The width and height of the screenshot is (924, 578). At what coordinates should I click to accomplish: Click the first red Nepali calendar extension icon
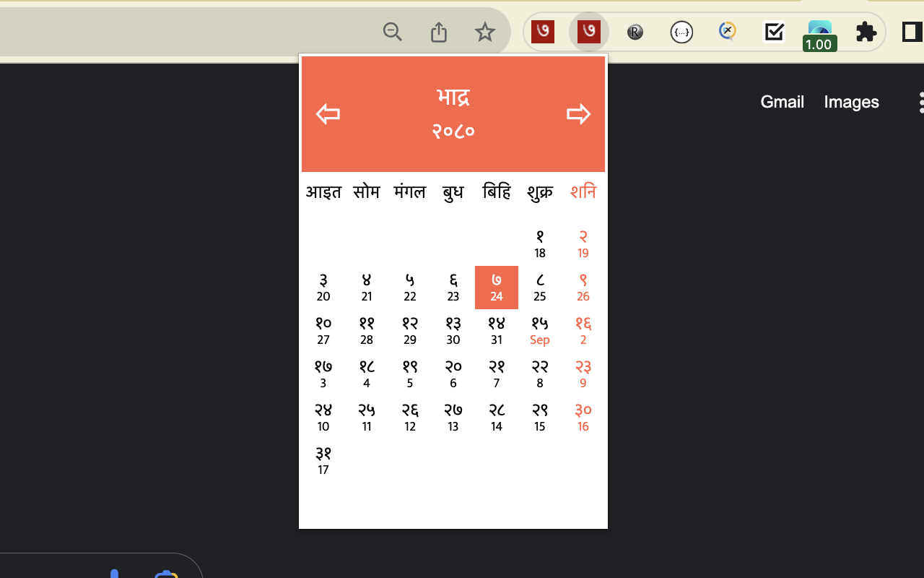coord(543,32)
